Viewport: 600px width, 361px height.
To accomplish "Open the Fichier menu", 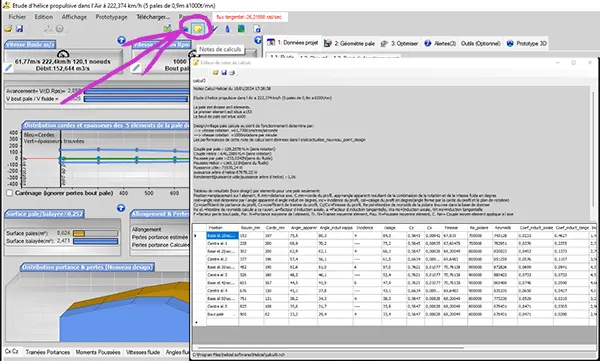I will tap(17, 17).
